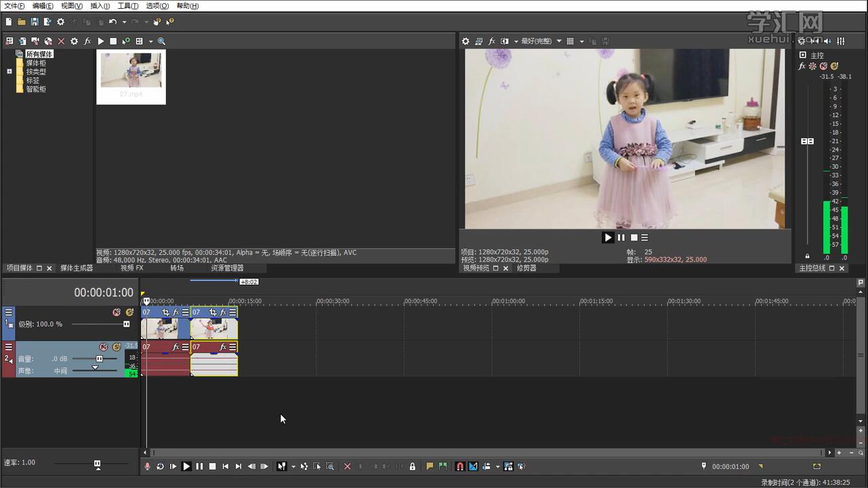Select the 所有媒体 tree item
This screenshot has height=488, width=868.
[x=39, y=54]
